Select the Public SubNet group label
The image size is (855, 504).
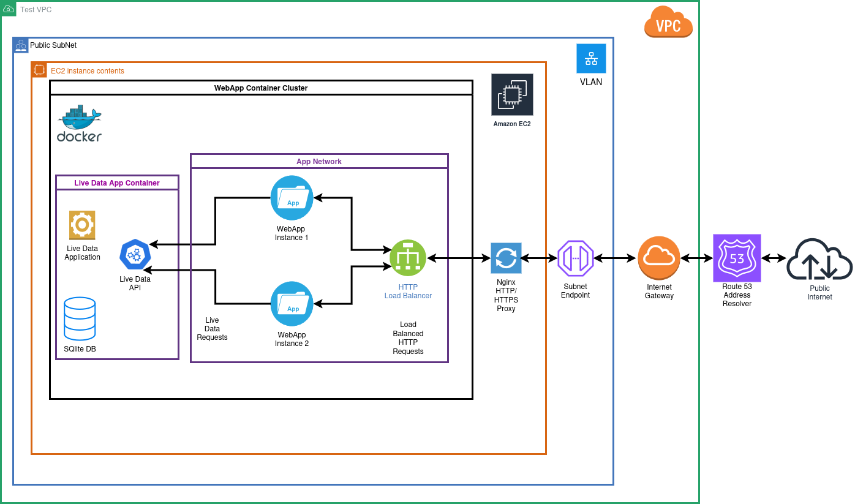tap(53, 45)
